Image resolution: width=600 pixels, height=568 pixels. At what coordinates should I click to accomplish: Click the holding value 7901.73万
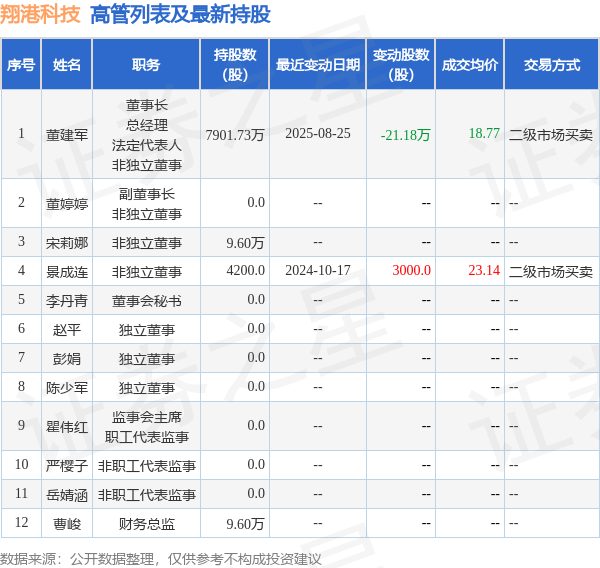pos(235,135)
